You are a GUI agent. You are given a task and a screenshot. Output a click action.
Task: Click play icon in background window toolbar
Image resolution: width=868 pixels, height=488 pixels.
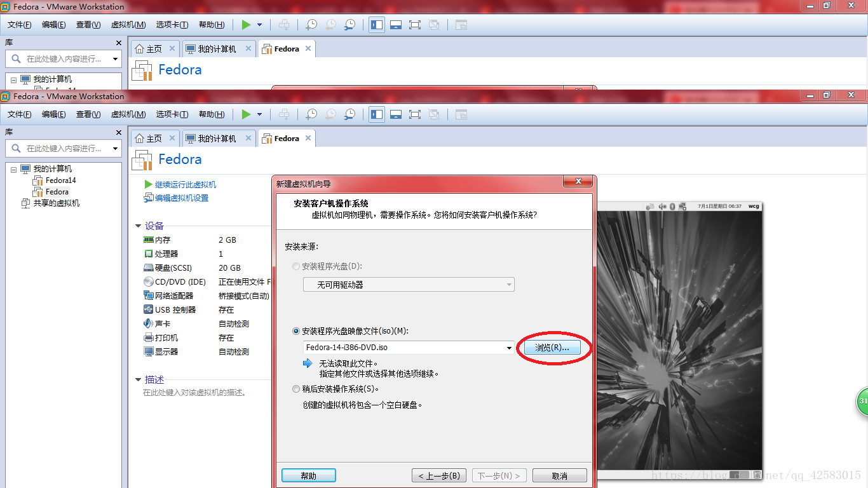(247, 25)
